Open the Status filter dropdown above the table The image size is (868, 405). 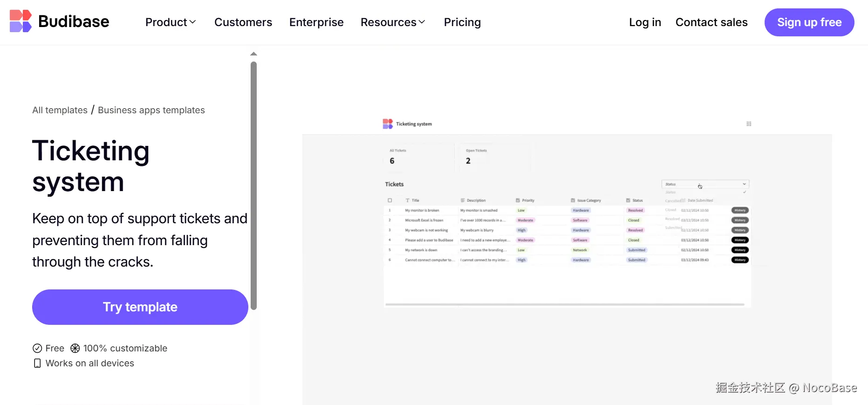pos(705,184)
